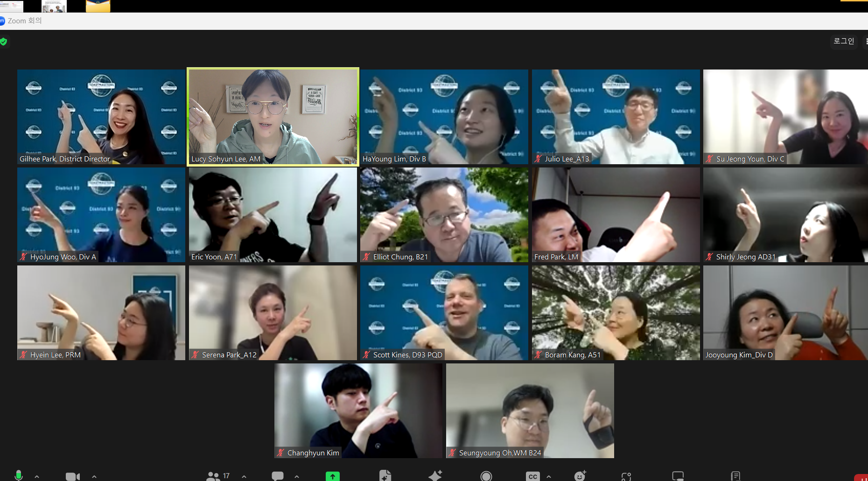Select Scott Kines, D93 PQD video tile

(444, 313)
